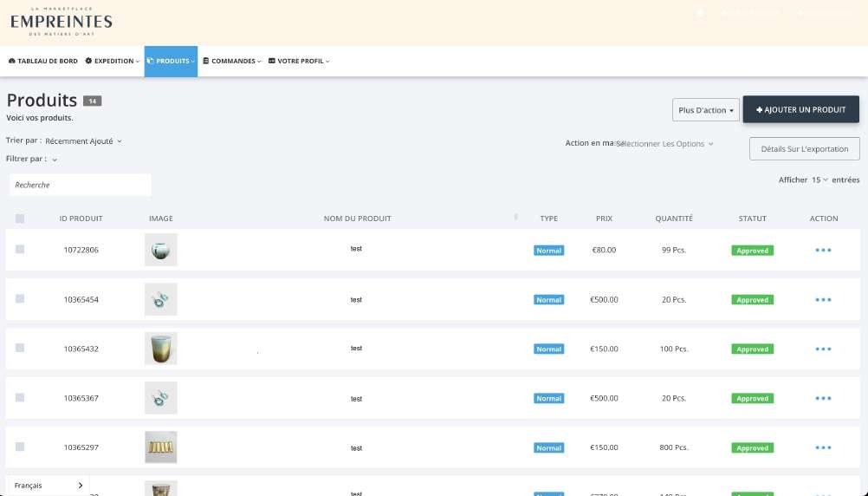This screenshot has height=496, width=868.
Task: Open the three-dot menu for product 10365454
Action: pyautogui.click(x=823, y=300)
